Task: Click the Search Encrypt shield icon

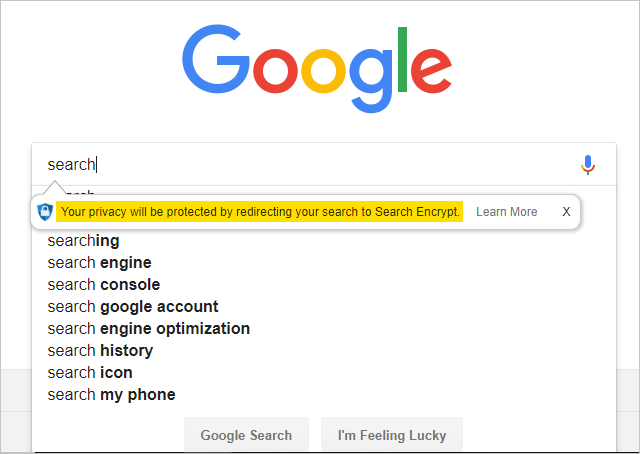Action: pos(45,212)
